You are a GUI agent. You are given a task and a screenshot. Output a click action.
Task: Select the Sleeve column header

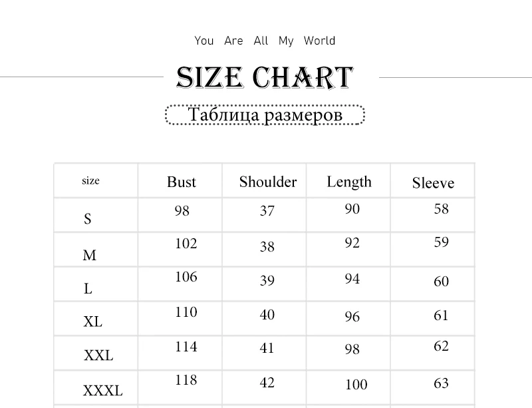click(x=434, y=183)
